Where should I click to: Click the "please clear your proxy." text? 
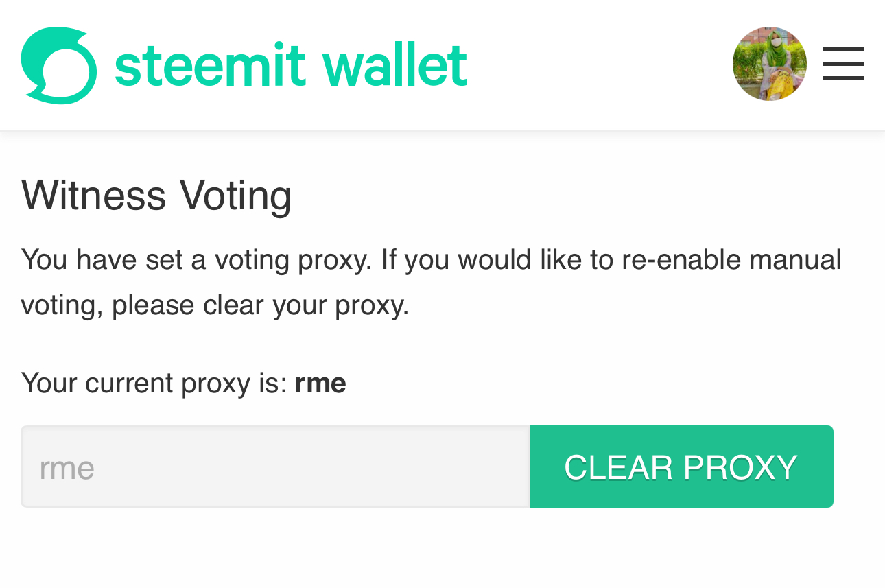(x=261, y=305)
